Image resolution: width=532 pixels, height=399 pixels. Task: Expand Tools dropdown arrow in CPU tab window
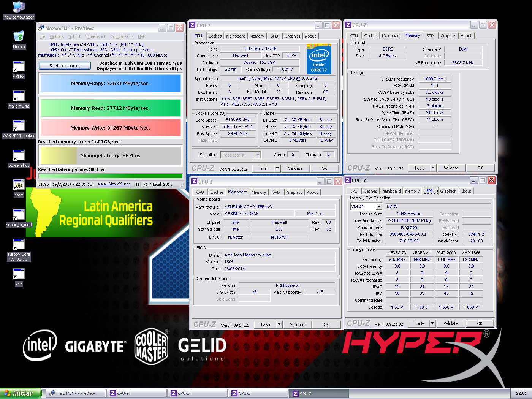[277, 168]
